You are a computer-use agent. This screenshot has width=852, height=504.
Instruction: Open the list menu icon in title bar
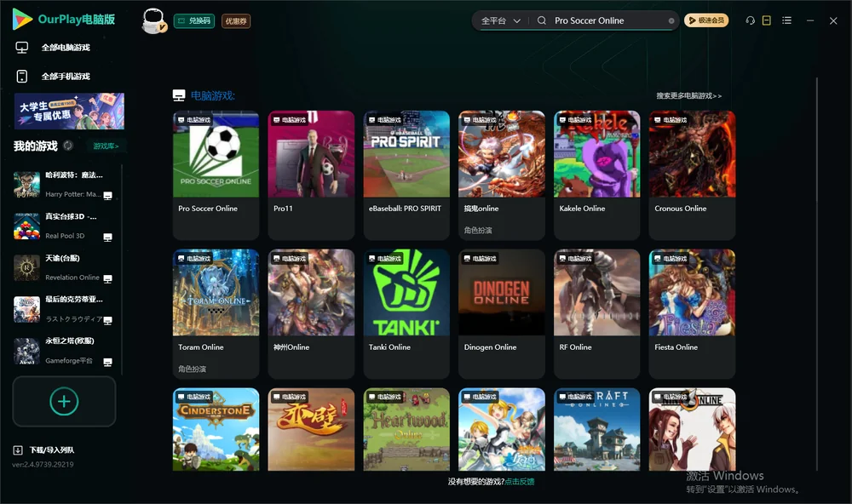pyautogui.click(x=786, y=20)
